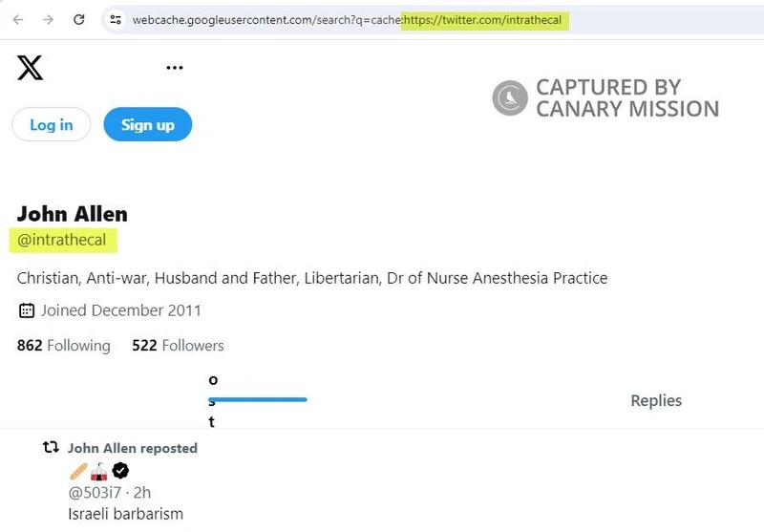Click the tent emoji in display name
The height and width of the screenshot is (532, 764).
point(99,471)
